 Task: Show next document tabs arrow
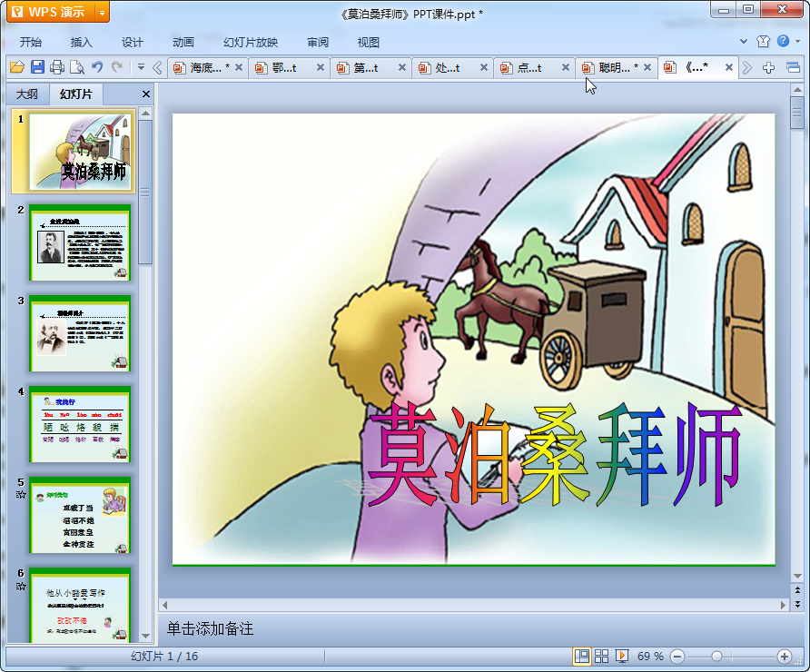tap(747, 68)
